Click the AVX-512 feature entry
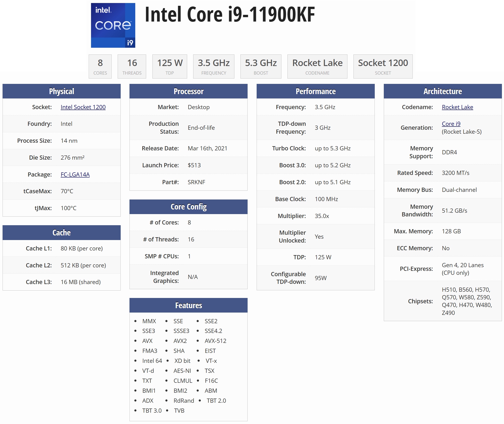The height and width of the screenshot is (424, 504). pos(215,341)
